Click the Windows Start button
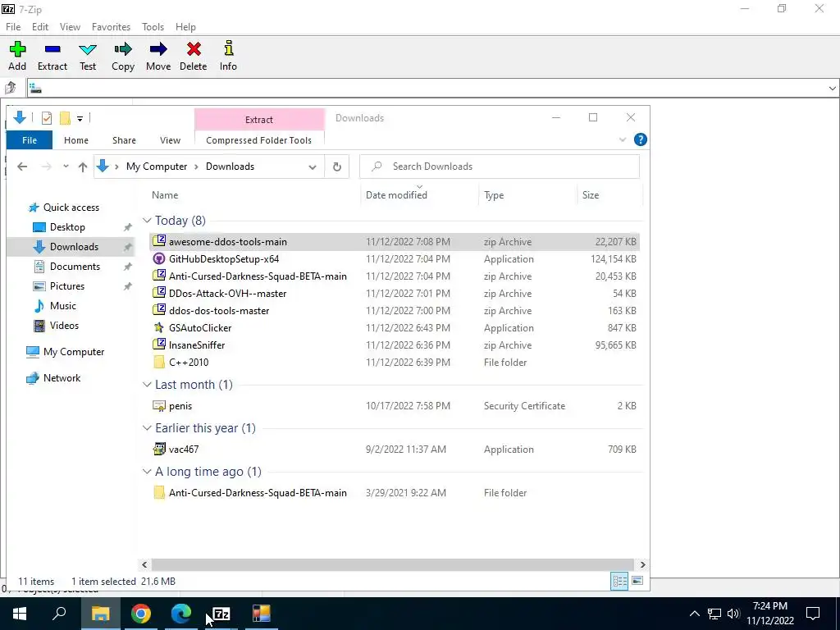Screen dimensions: 840x630 (20, 614)
